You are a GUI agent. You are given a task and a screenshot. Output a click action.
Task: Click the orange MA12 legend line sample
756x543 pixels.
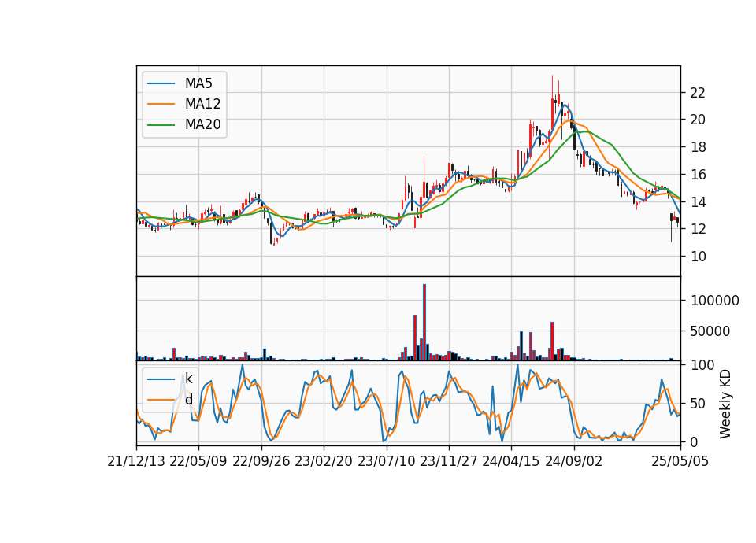(161, 104)
